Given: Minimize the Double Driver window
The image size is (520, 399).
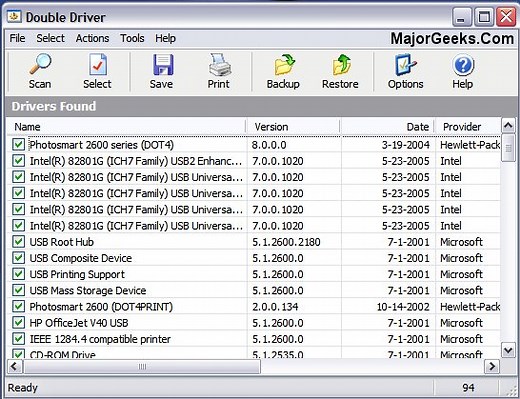Looking at the screenshot, I should [461, 17].
